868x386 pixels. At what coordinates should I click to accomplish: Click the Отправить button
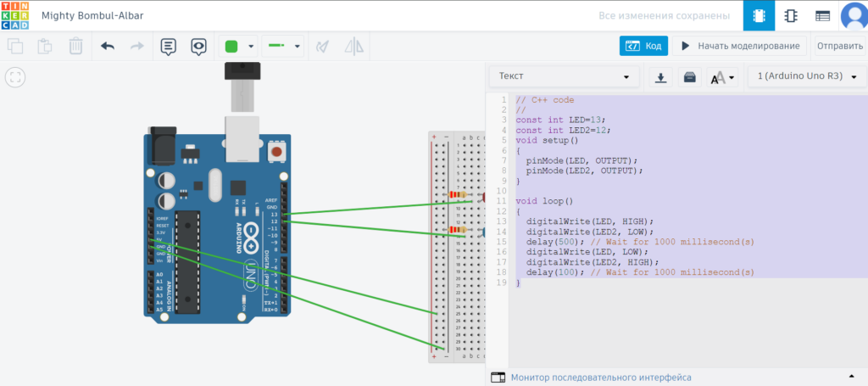click(840, 46)
